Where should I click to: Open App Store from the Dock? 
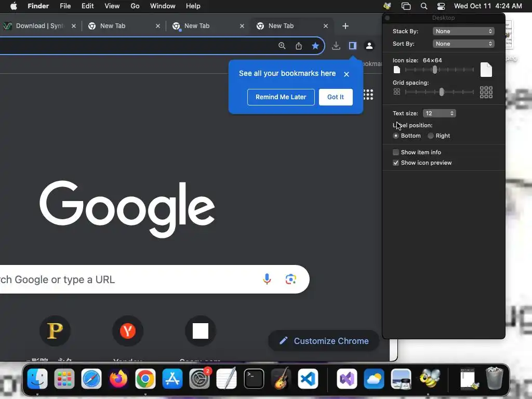coord(172,379)
